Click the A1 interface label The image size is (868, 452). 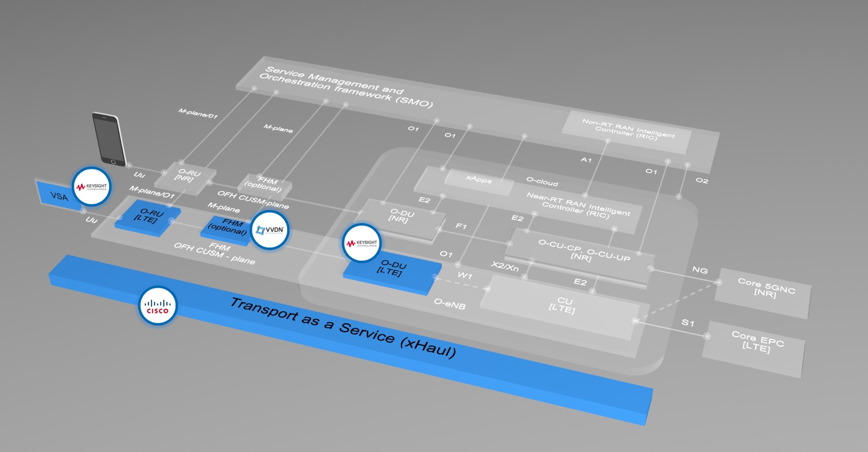pos(586,160)
